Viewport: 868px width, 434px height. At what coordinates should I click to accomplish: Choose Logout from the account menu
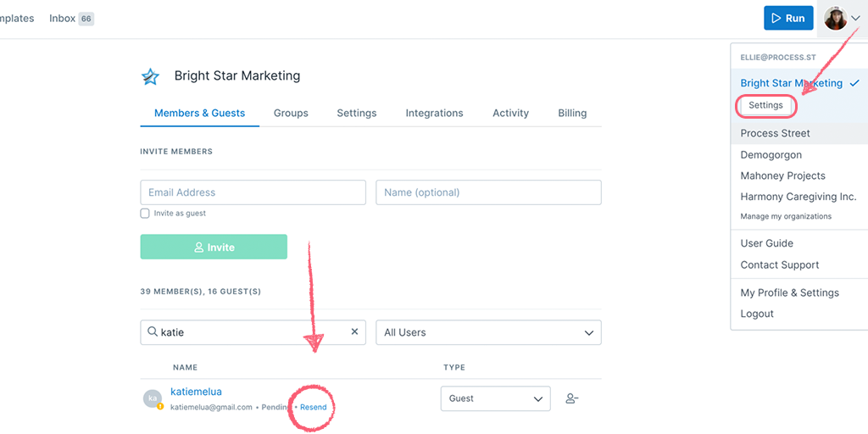(x=757, y=314)
